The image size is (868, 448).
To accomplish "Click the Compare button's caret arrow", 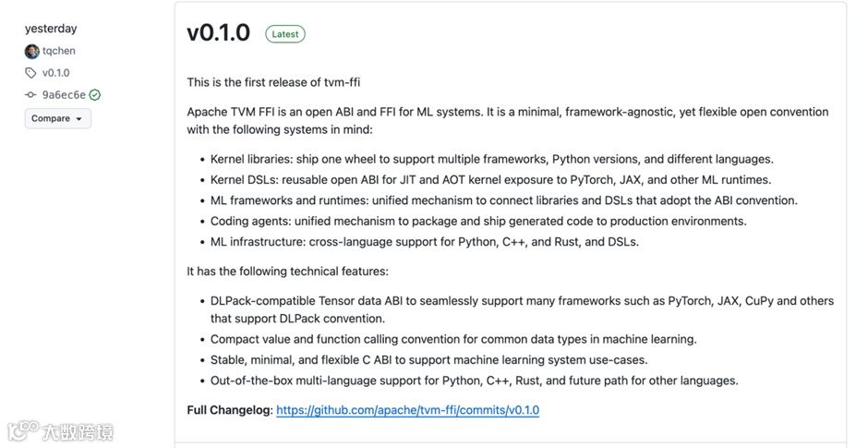I will click(x=79, y=119).
